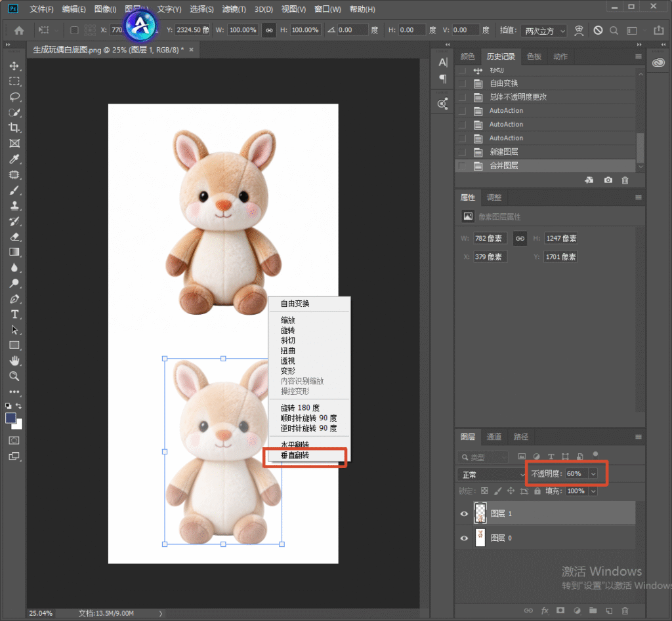The width and height of the screenshot is (672, 621).
Task: Toggle the link between W and H scale
Action: click(269, 30)
